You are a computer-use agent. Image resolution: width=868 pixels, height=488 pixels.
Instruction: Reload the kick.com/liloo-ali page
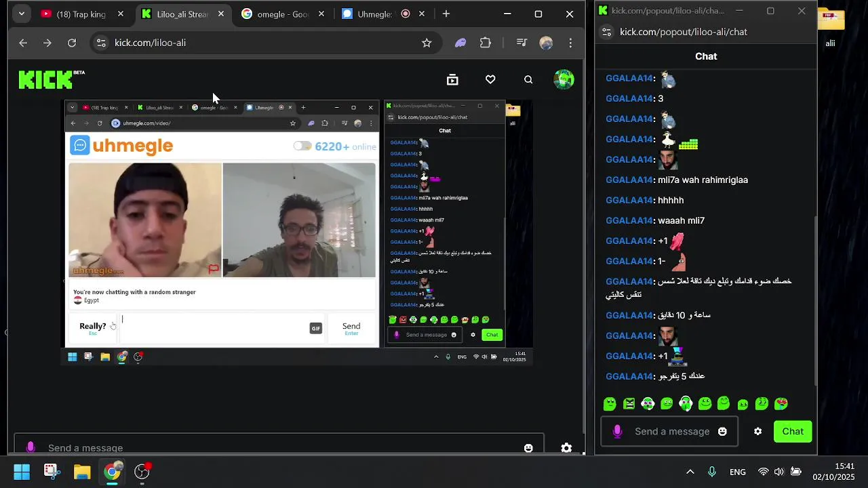[72, 43]
